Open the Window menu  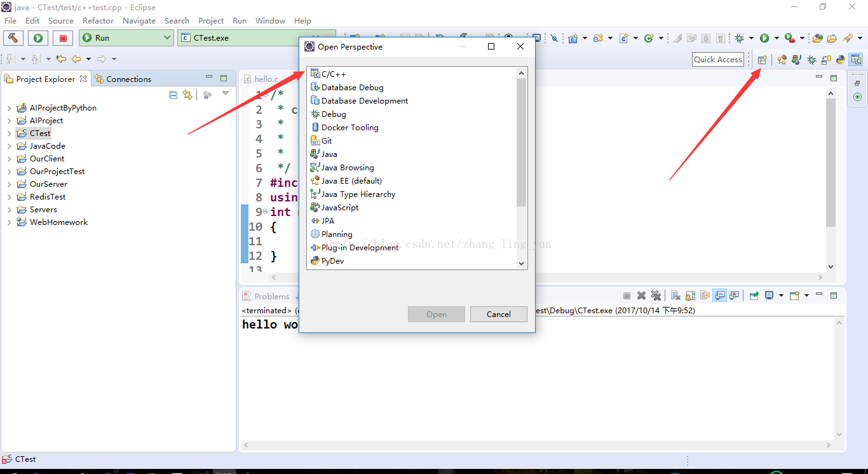[x=270, y=21]
